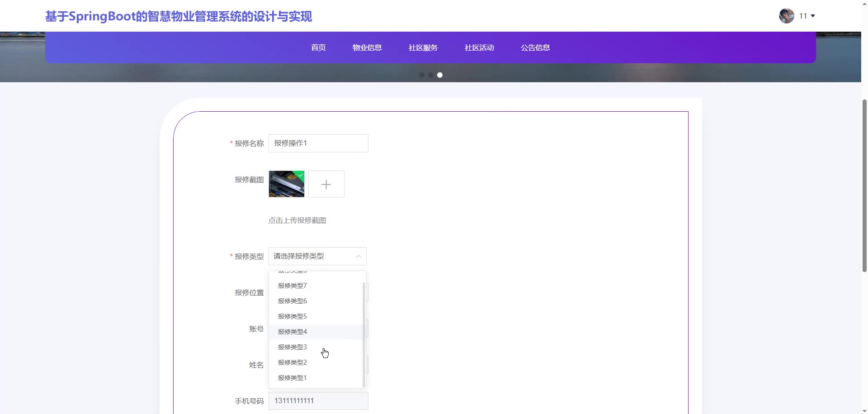Select 报修类型3 option

(x=292, y=347)
